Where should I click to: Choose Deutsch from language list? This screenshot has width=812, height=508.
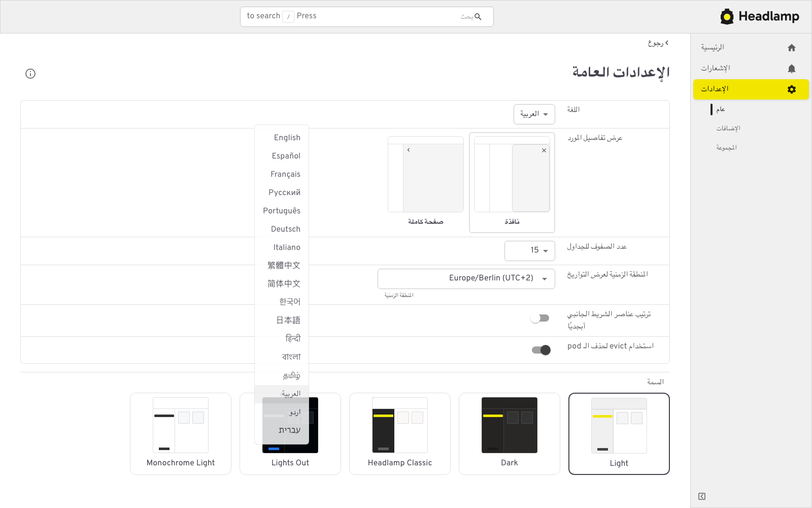click(x=282, y=229)
